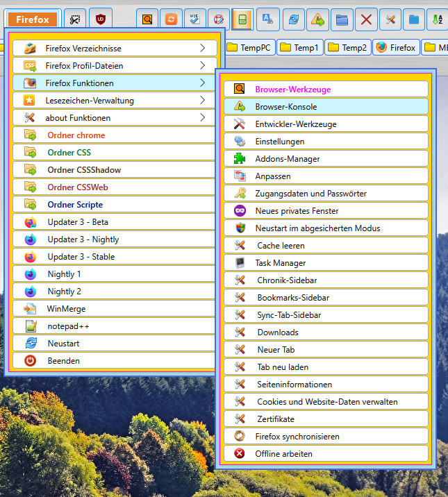Select Browser-Werkzeuge in the submenu
The height and width of the screenshot is (497, 448).
326,90
